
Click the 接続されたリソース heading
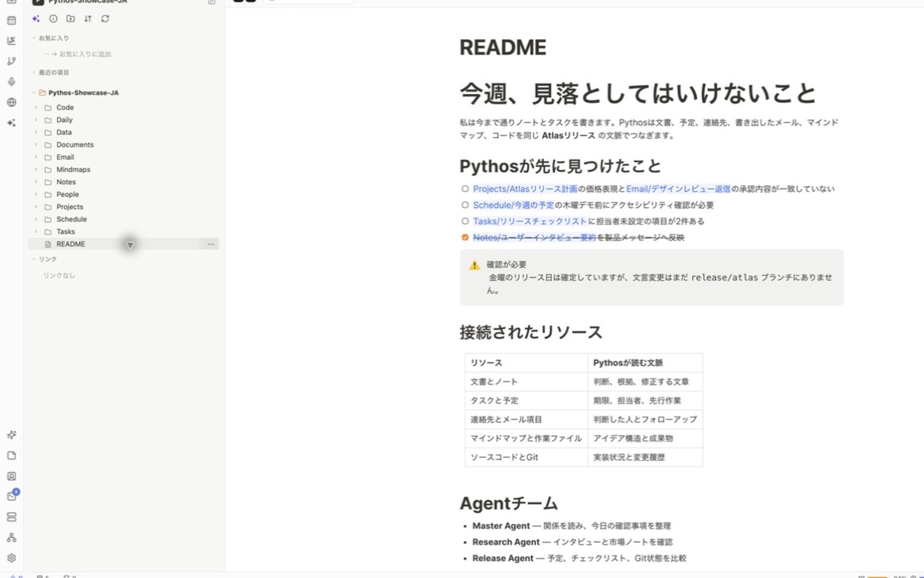(x=531, y=332)
